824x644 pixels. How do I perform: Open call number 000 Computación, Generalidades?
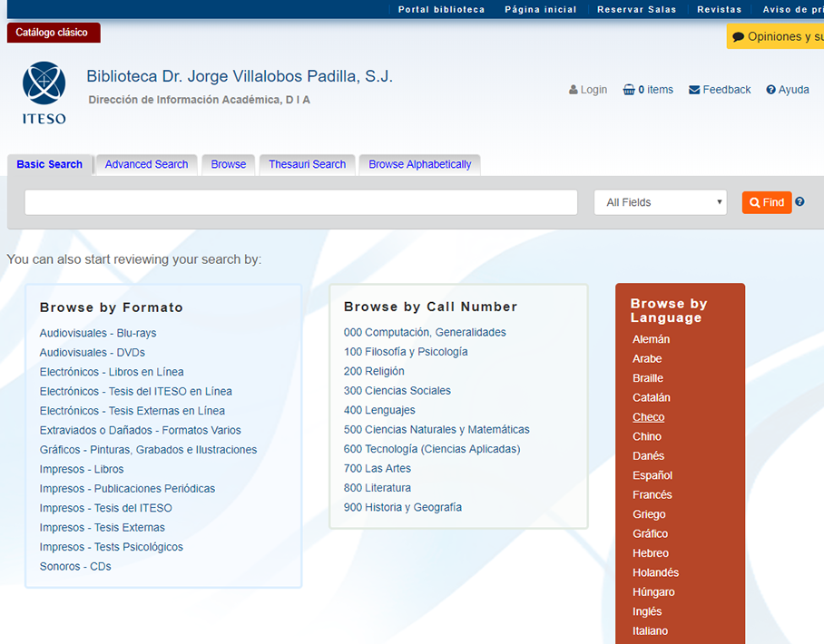[425, 333]
